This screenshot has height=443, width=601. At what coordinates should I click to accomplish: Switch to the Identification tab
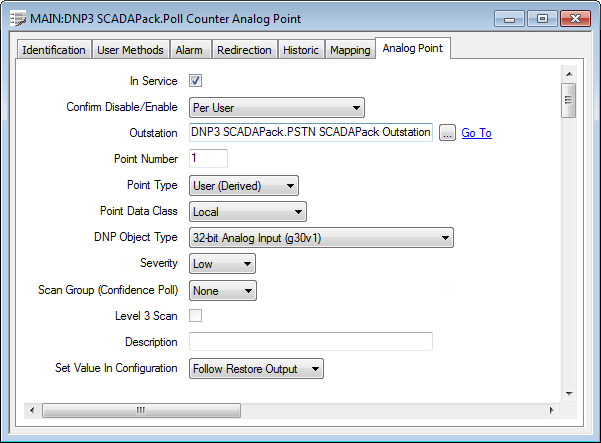[54, 50]
